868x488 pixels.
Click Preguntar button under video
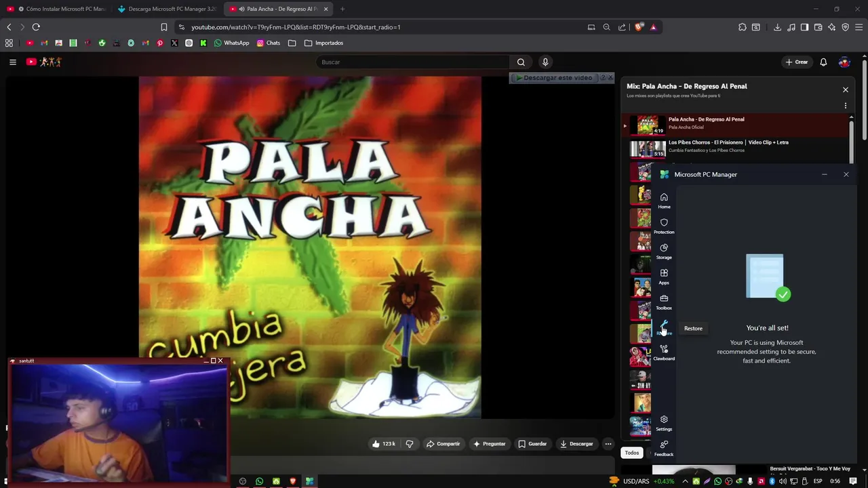tap(489, 444)
